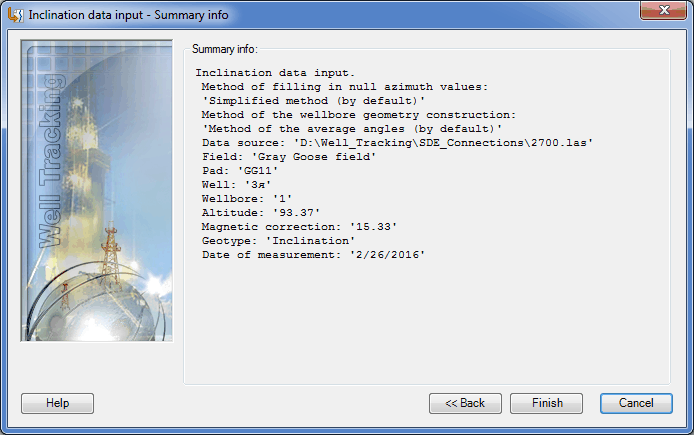Cancel the inclination data input
Screen dimensions: 694x435
coord(636,403)
